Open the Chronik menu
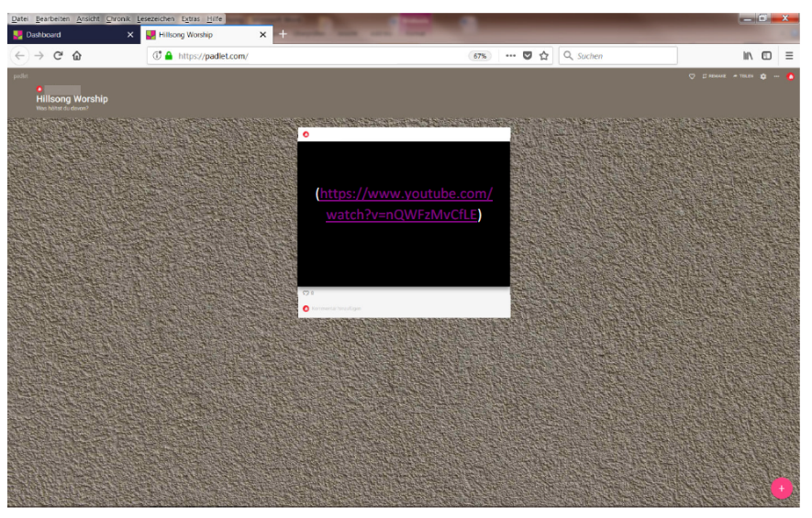Viewport: 812px width, 518px height. point(118,18)
